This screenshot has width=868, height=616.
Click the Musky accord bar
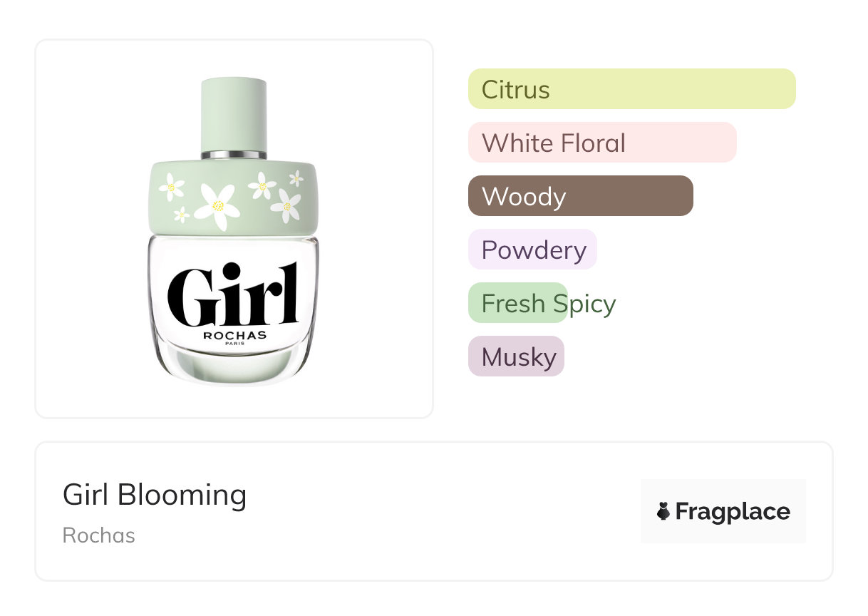click(x=516, y=356)
